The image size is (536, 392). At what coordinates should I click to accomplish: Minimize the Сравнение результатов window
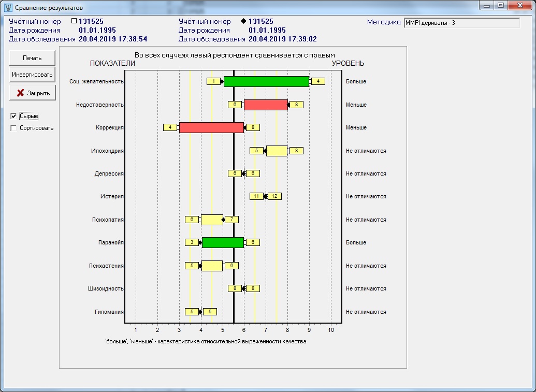486,6
